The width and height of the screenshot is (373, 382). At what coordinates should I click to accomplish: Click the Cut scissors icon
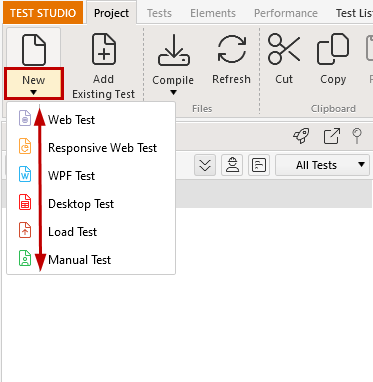tap(284, 49)
